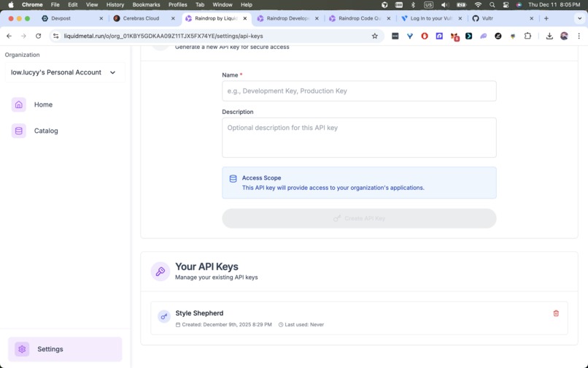Click the Description text area

coord(359,137)
